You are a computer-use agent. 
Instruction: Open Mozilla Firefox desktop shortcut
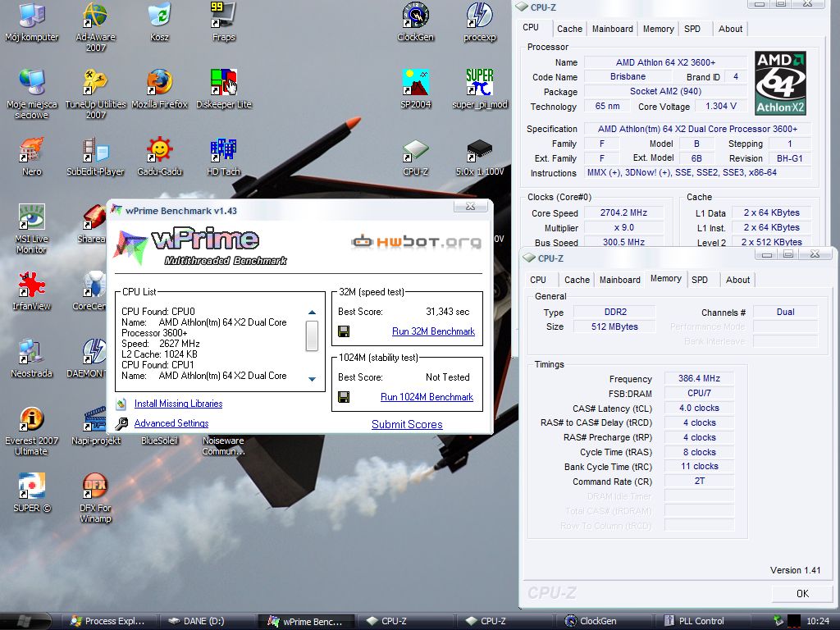click(160, 89)
